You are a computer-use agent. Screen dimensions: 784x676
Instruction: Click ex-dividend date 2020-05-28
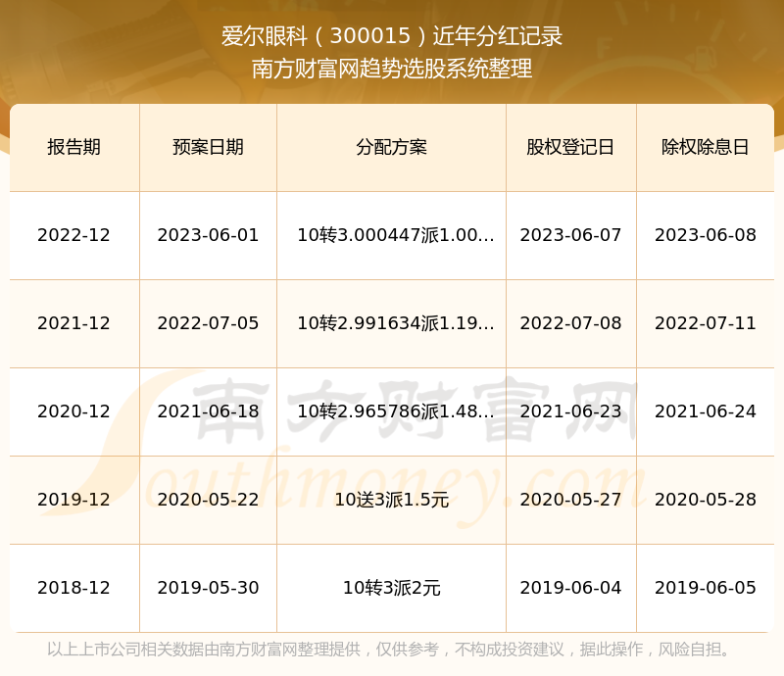706,500
